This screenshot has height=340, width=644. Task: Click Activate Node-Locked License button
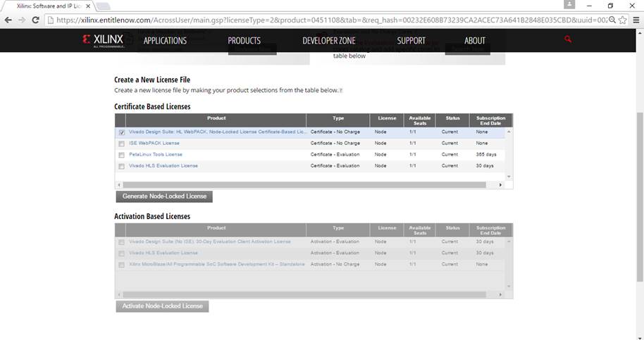coord(162,306)
